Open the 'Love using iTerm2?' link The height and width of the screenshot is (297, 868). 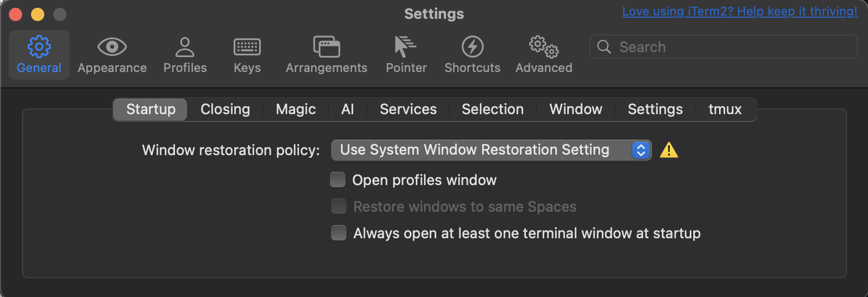(740, 12)
